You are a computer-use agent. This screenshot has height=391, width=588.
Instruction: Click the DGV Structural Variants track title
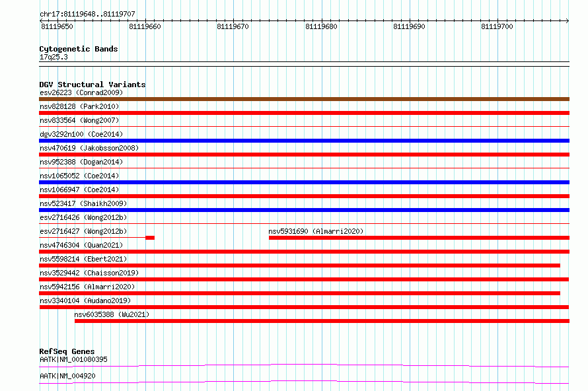pos(92,85)
